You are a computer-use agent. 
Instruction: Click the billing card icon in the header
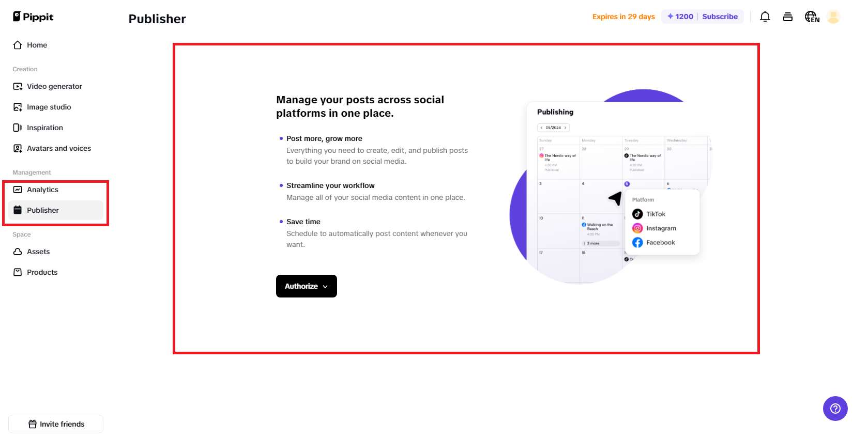[x=788, y=17]
